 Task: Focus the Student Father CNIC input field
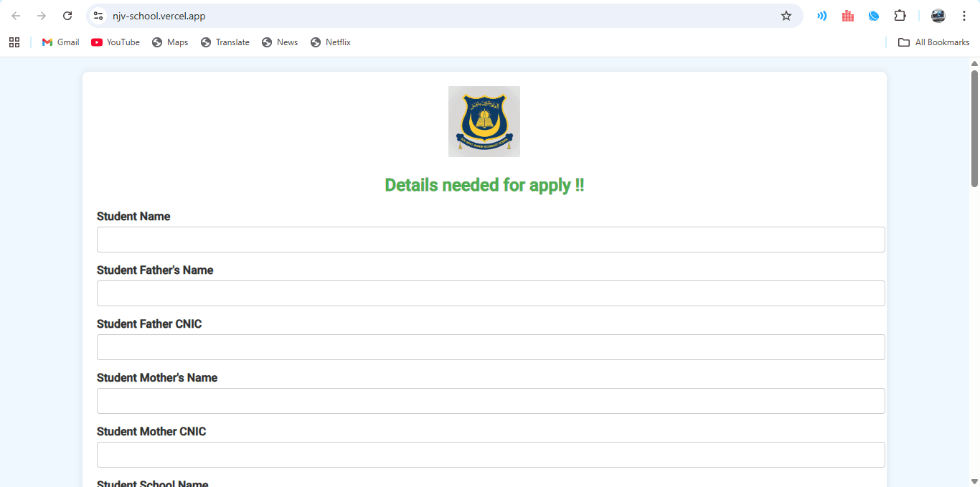coord(491,347)
